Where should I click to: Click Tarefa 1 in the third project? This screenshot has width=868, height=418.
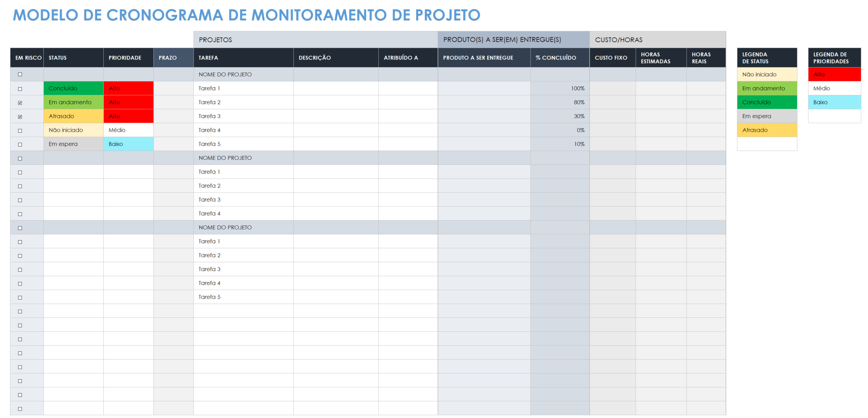pyautogui.click(x=243, y=241)
